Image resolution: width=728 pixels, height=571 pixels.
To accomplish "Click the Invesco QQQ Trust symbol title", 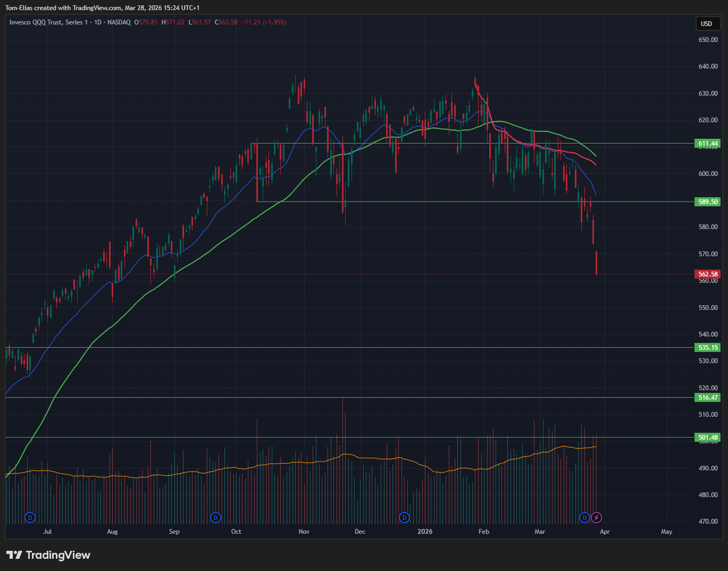I will 49,22.
